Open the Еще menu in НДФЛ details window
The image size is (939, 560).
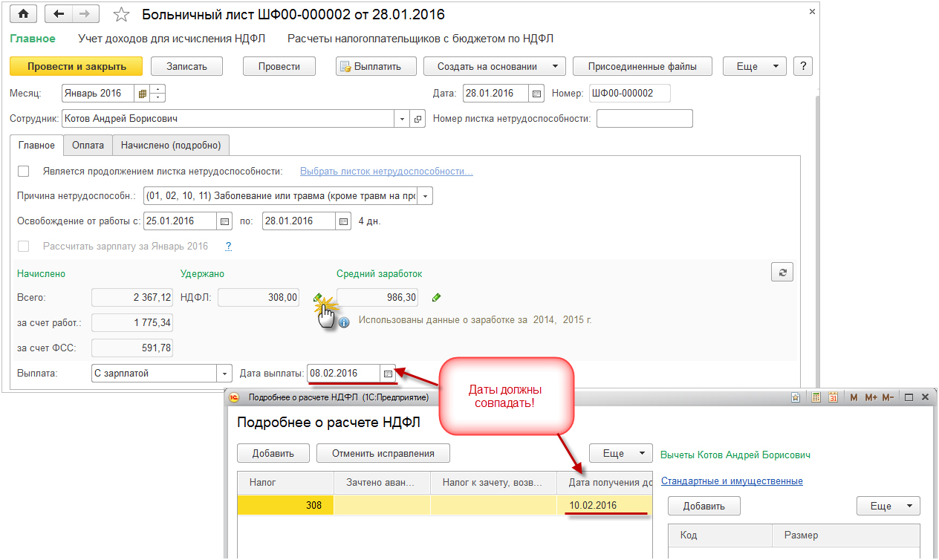pyautogui.click(x=621, y=453)
